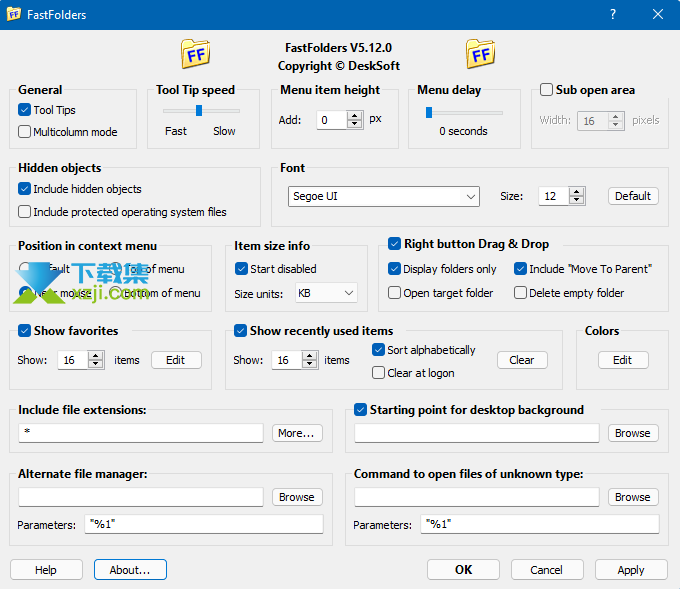Click the question mark help button

613,14
